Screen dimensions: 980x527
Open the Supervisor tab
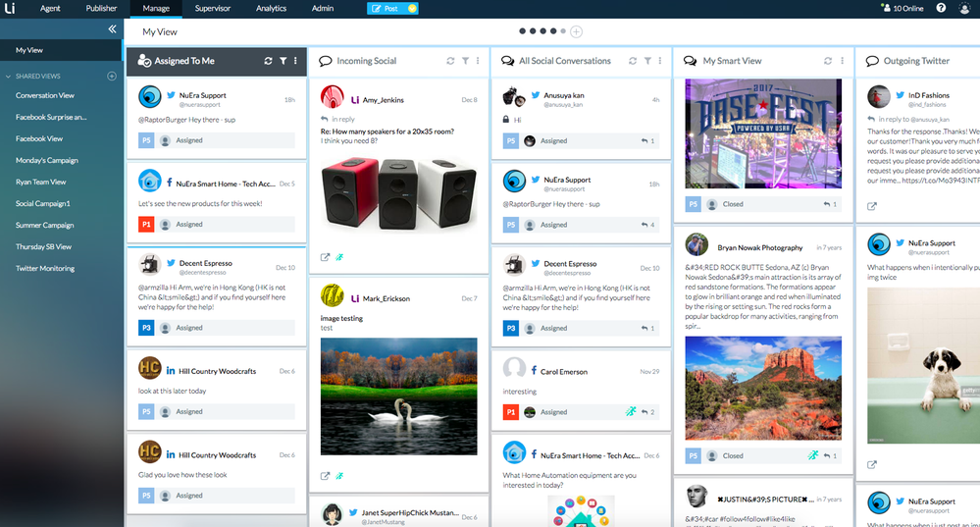[213, 8]
